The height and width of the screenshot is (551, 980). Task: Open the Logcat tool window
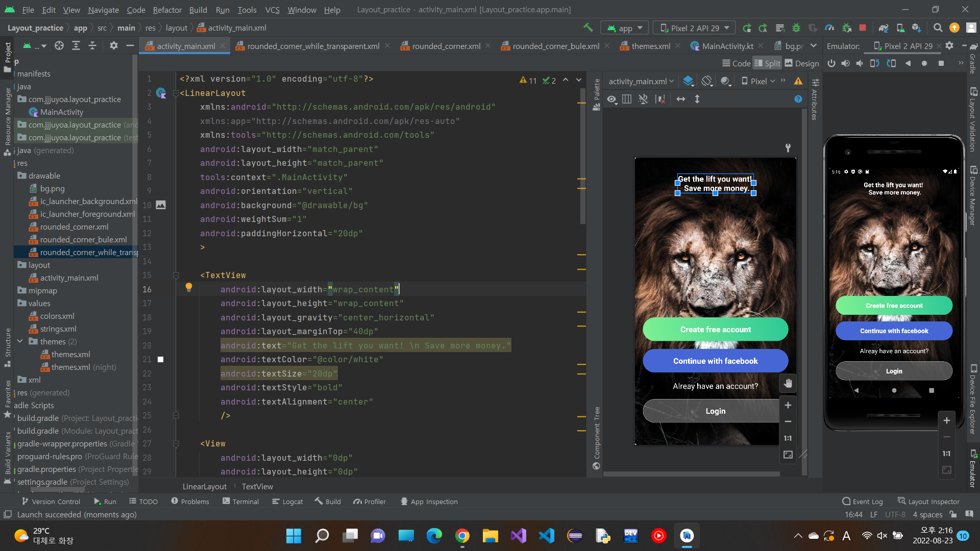click(x=287, y=502)
